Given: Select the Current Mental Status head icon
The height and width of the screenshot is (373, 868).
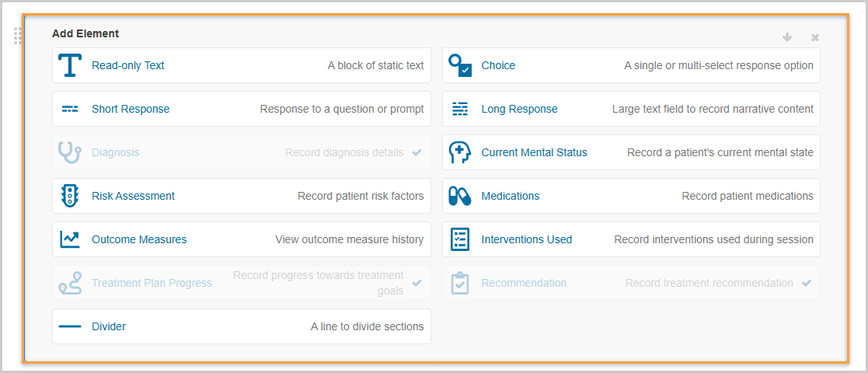Looking at the screenshot, I should (x=460, y=152).
